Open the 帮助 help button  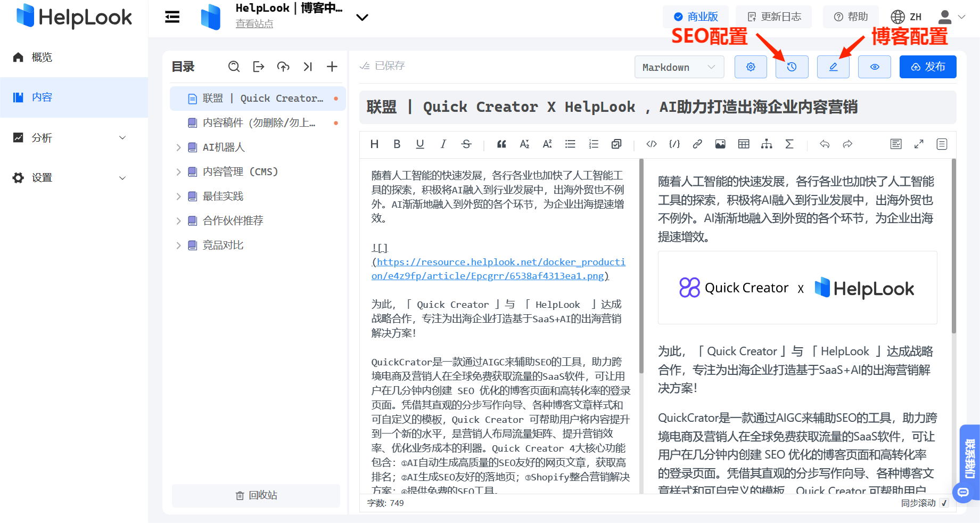click(851, 17)
